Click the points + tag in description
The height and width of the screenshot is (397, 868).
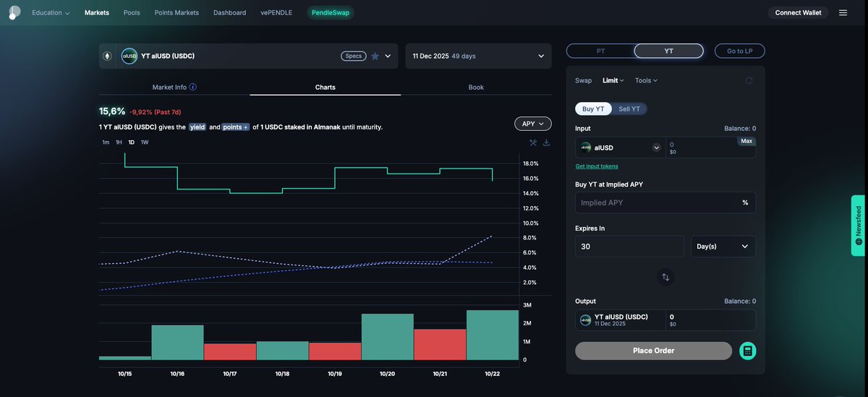(236, 127)
